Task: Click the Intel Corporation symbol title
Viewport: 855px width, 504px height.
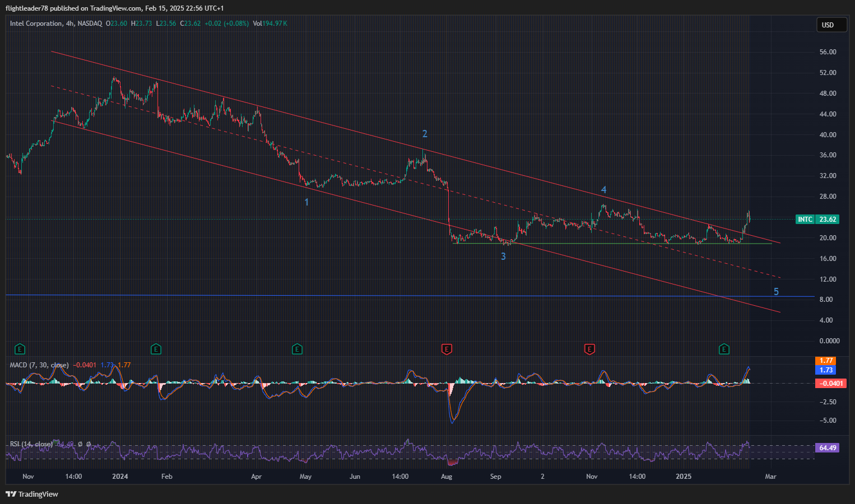Action: [36, 24]
